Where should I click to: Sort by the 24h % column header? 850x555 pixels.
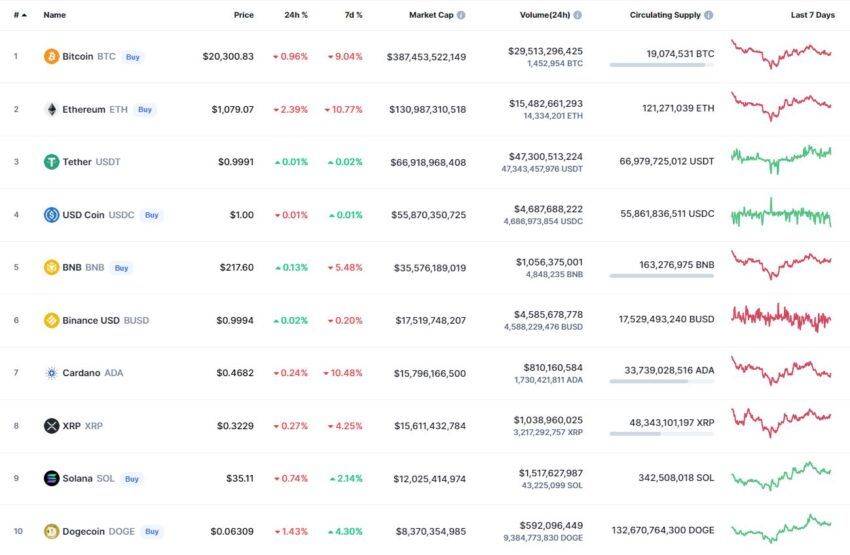[296, 15]
